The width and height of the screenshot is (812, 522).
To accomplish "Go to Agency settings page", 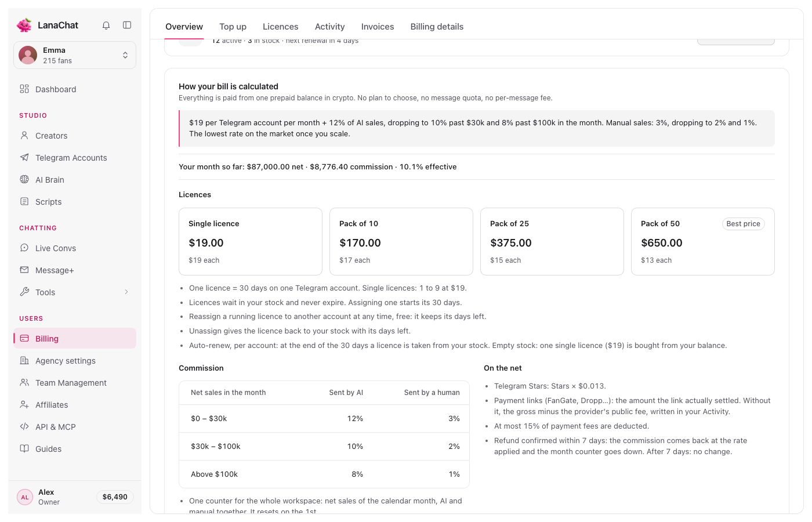I will (75, 361).
